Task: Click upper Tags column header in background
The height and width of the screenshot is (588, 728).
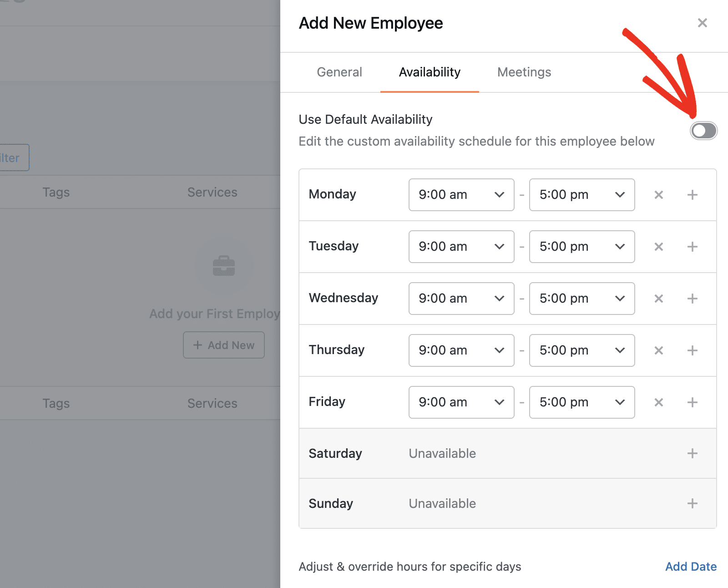Action: pyautogui.click(x=56, y=192)
